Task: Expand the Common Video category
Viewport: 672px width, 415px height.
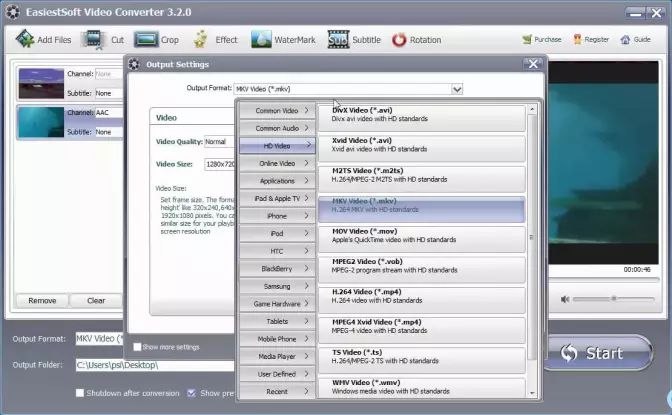Action: click(277, 111)
